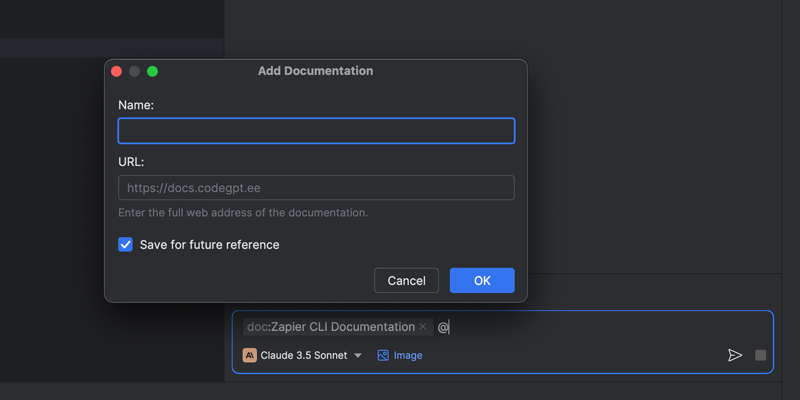The height and width of the screenshot is (400, 800).
Task: Click into the URL input field
Action: point(316,188)
